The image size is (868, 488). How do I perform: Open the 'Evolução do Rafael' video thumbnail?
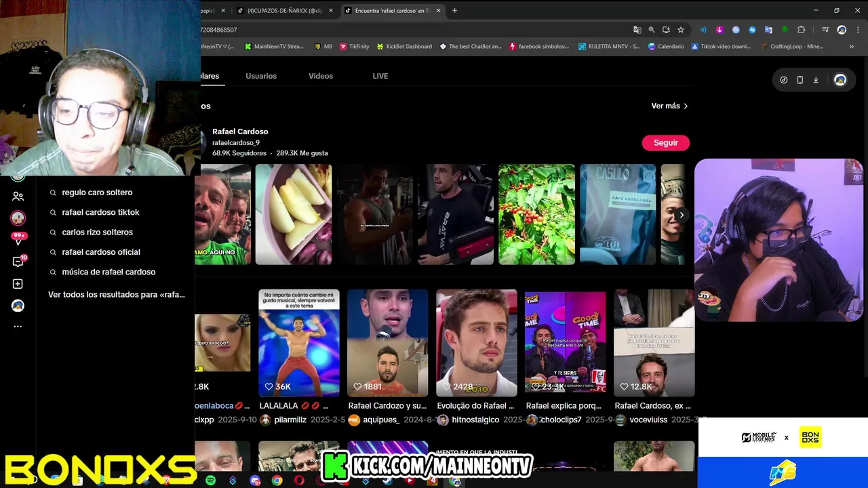pyautogui.click(x=477, y=343)
